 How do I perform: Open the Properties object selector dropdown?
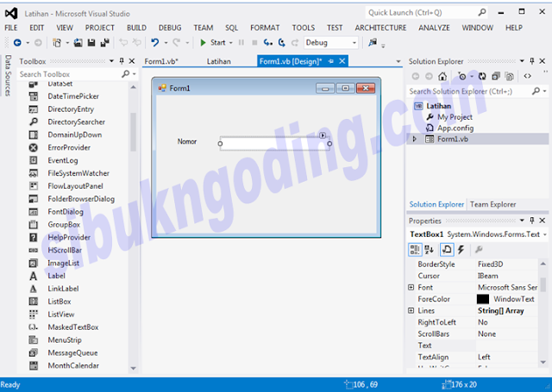point(545,234)
